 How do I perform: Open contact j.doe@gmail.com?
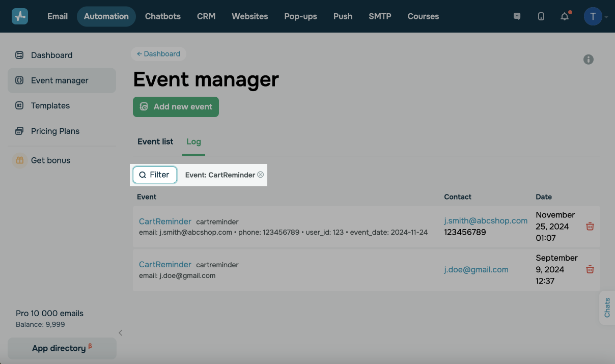coord(476,270)
